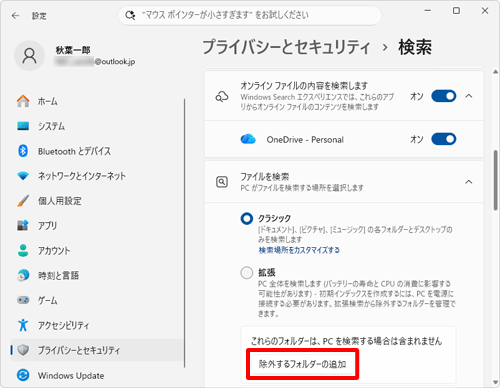Click the back arrow icon
The height and width of the screenshot is (388, 500).
click(x=15, y=16)
